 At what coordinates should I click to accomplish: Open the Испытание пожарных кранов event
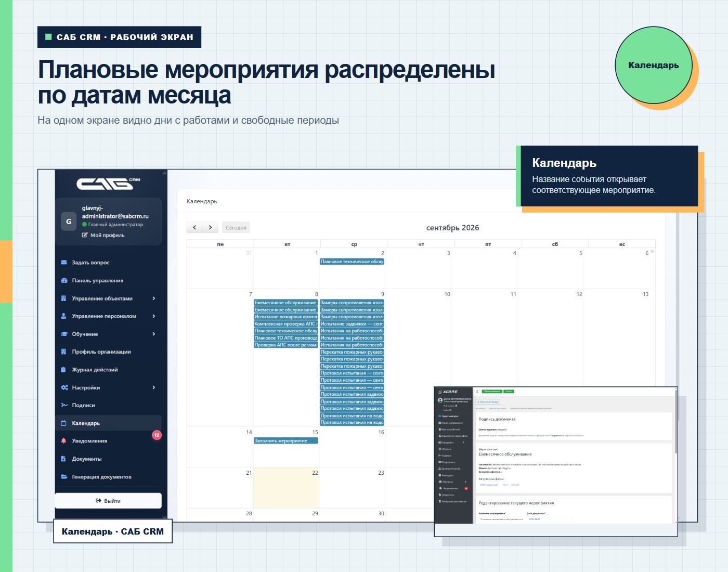pos(285,317)
